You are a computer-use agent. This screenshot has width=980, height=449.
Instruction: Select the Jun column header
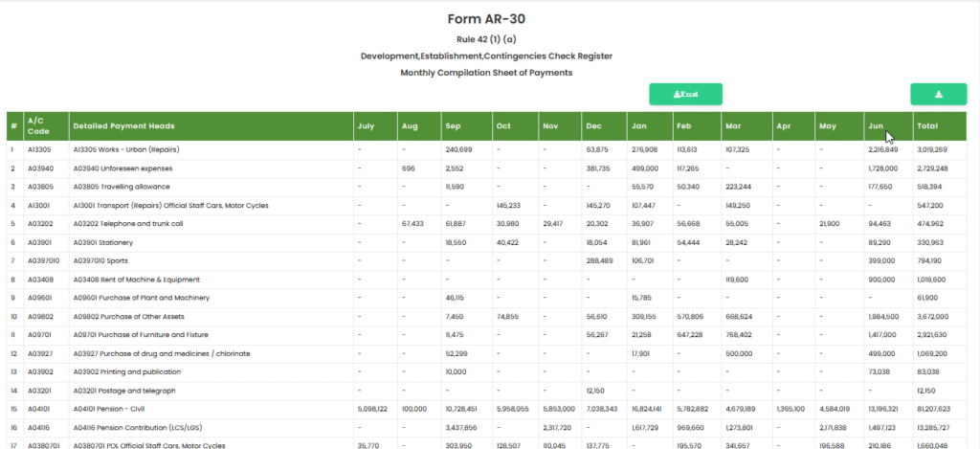[876, 126]
